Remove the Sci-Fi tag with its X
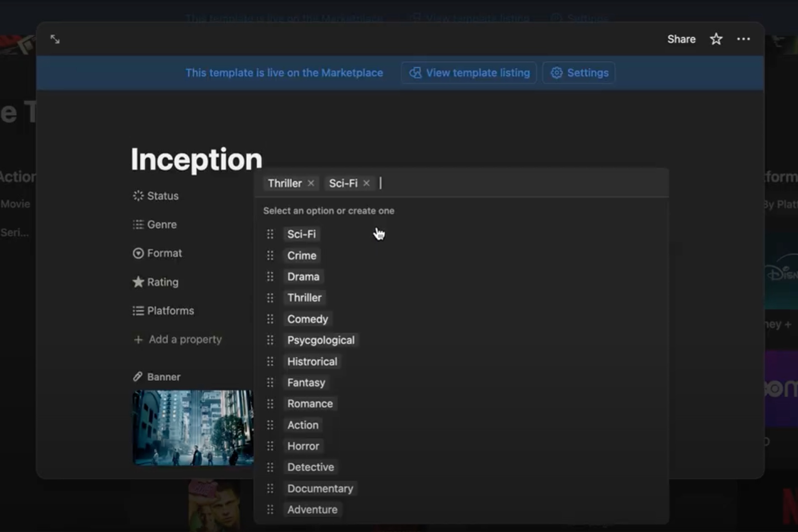The width and height of the screenshot is (798, 532). coord(366,183)
